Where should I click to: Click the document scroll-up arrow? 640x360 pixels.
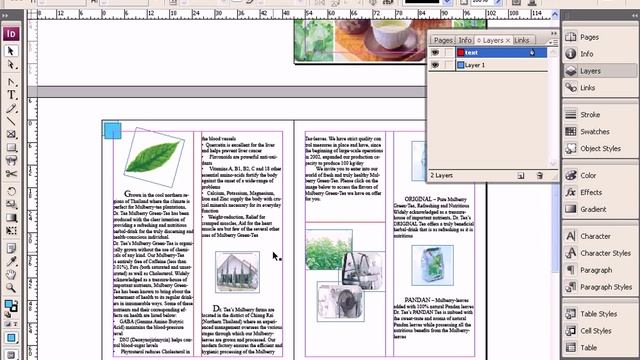point(555,14)
